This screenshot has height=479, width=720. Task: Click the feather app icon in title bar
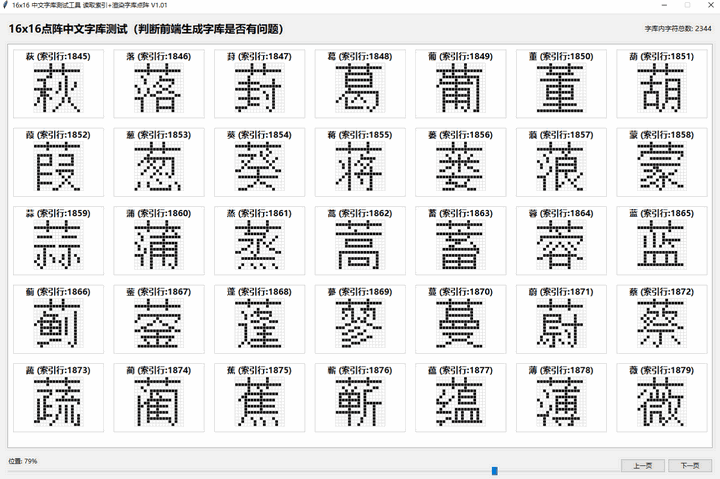(x=5, y=5)
